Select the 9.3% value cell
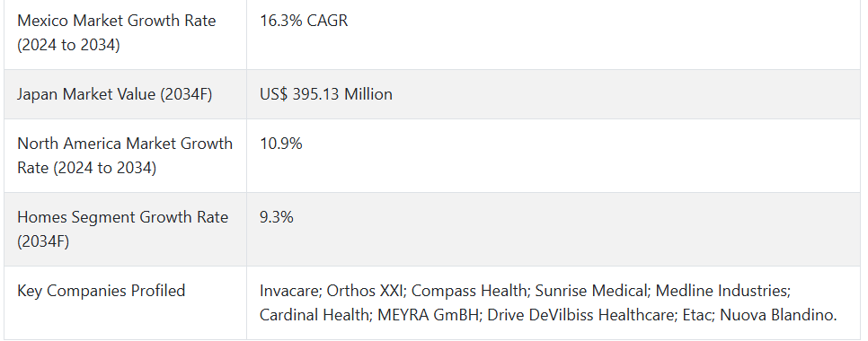This screenshot has height=341, width=868. 276,217
